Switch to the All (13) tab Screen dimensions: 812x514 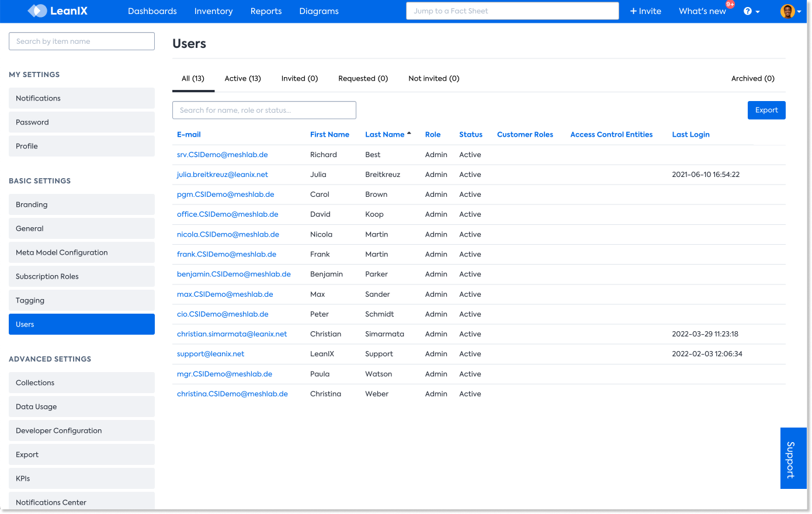[x=193, y=78]
